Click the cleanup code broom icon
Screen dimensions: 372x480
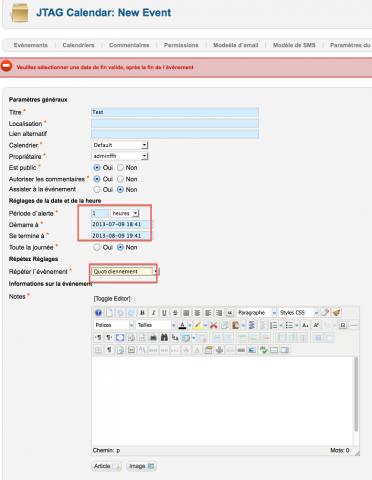336,313
